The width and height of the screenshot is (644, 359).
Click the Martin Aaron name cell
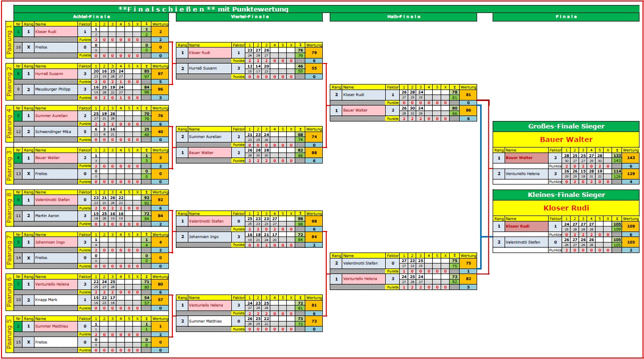tap(56, 215)
